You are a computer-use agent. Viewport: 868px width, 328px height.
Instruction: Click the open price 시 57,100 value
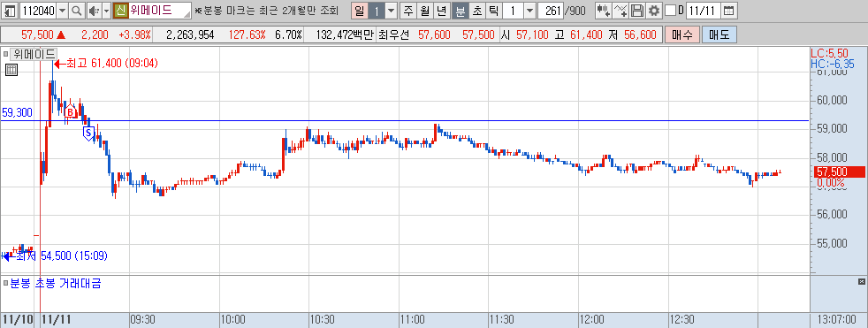tap(525, 34)
